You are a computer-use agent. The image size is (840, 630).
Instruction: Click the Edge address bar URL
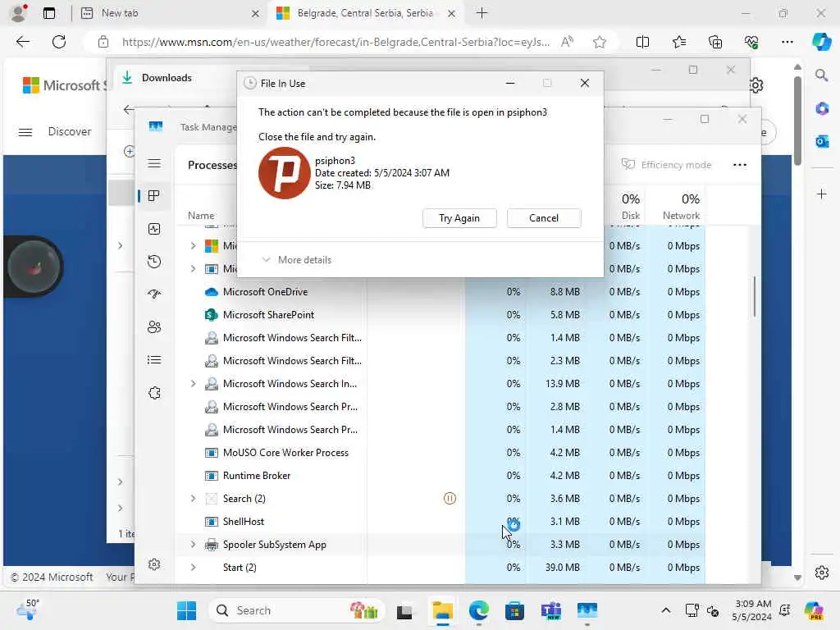pos(336,42)
